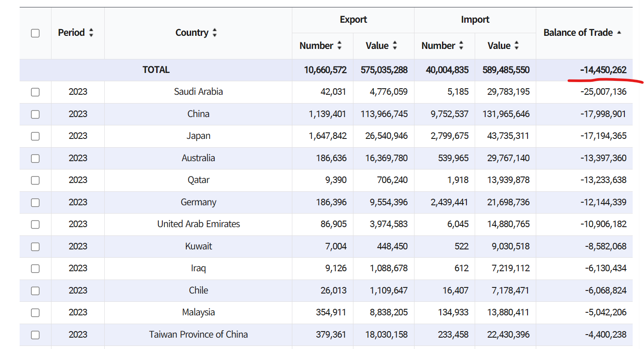Sort table by Period column icon
Screen dimensions: 644x349
[x=91, y=33]
